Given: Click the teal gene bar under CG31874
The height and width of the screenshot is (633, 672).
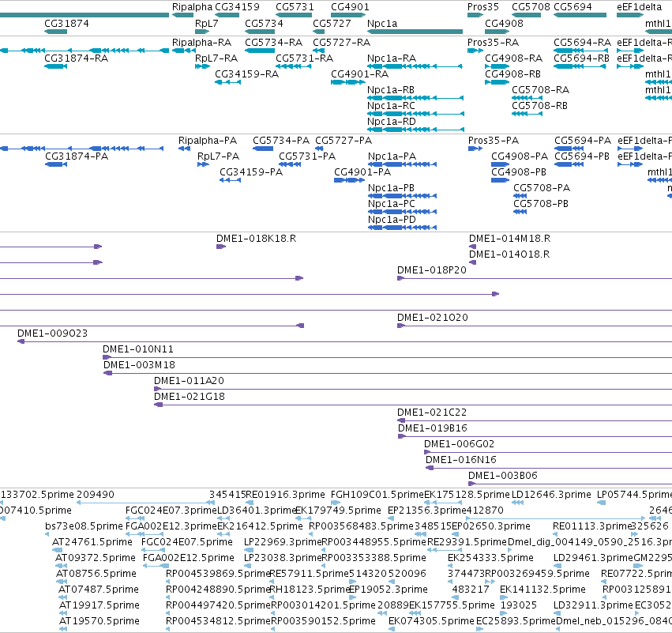Looking at the screenshot, I should [56, 32].
